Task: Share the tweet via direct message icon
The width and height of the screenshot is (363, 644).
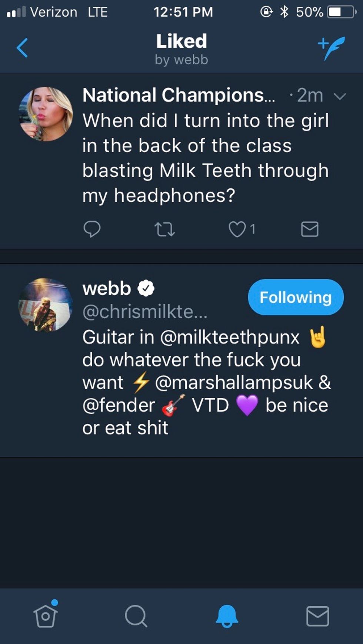Action: point(310,229)
